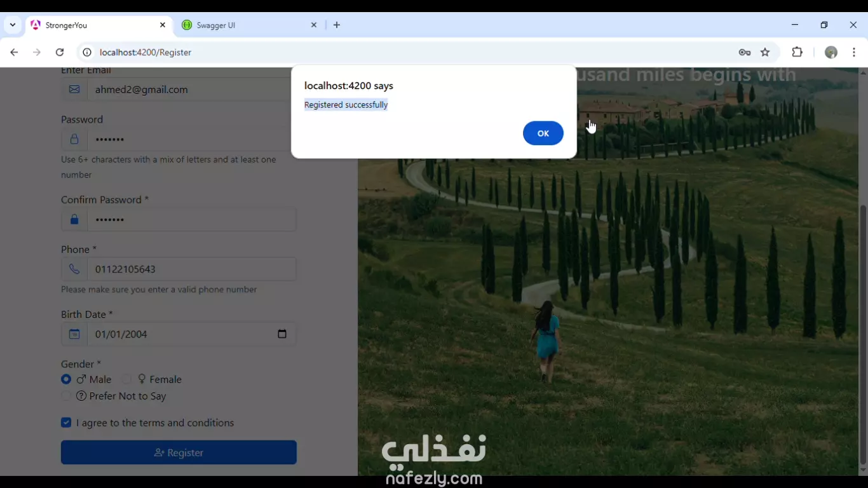This screenshot has width=868, height=488.
Task: Close the Swagger UI tab
Action: (314, 25)
